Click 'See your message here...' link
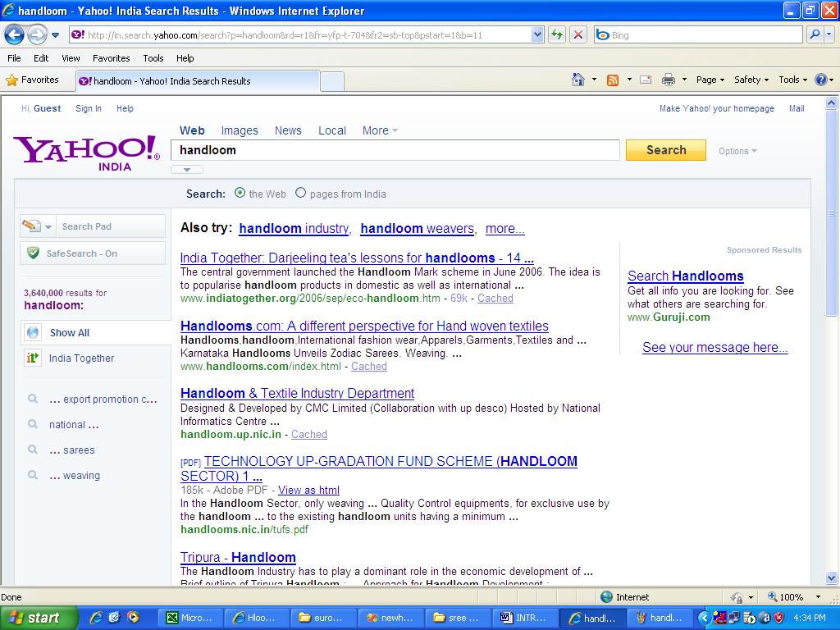Viewport: 840px width, 630px height. tap(715, 348)
